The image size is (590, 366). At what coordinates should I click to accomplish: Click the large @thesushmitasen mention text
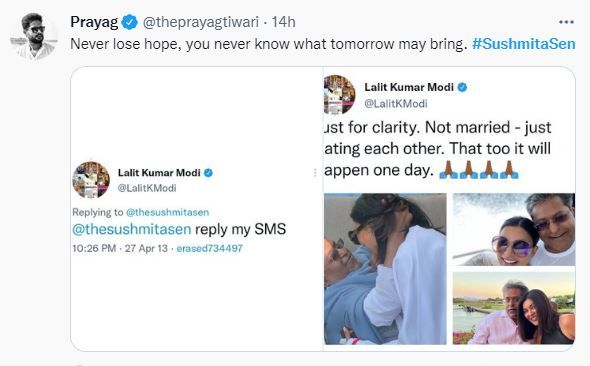tap(132, 229)
